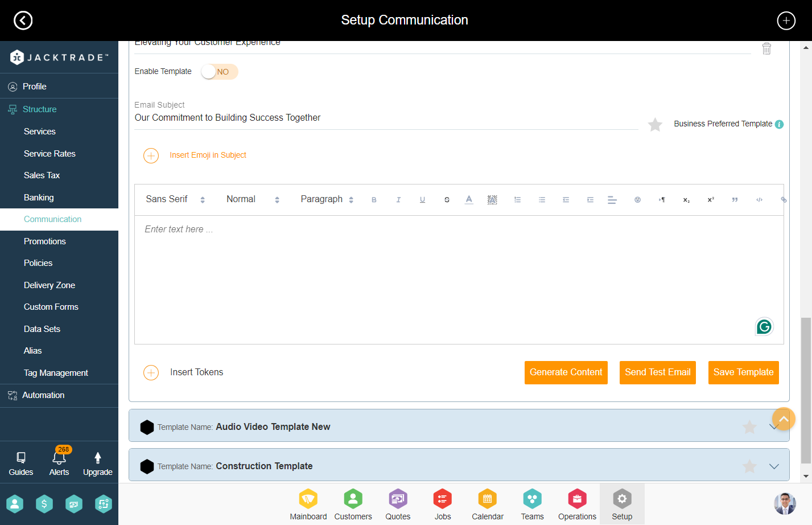812x525 pixels.
Task: Open the Paragraph style dropdown
Action: [x=327, y=199]
